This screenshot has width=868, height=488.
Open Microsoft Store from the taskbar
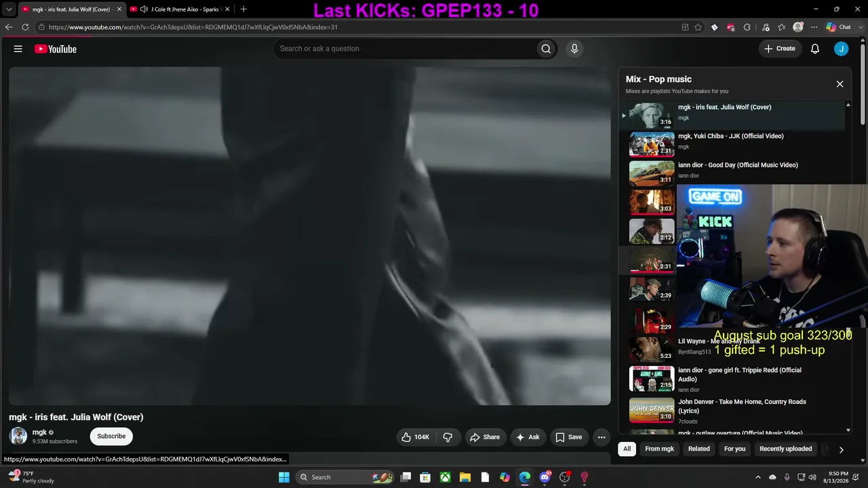[x=425, y=477]
